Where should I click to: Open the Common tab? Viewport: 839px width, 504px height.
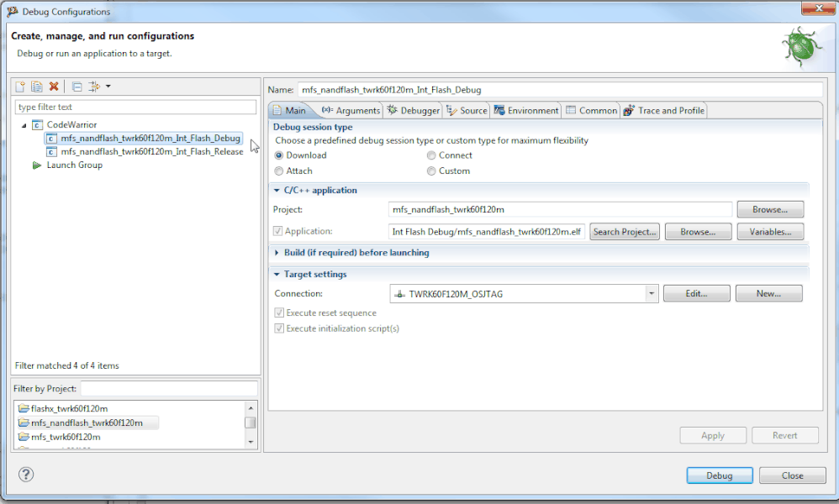point(591,111)
